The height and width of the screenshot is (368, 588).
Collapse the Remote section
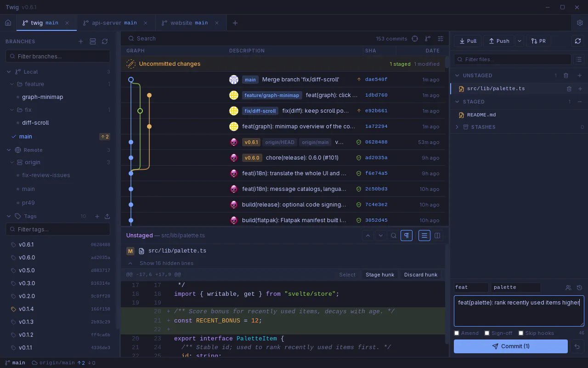click(9, 150)
